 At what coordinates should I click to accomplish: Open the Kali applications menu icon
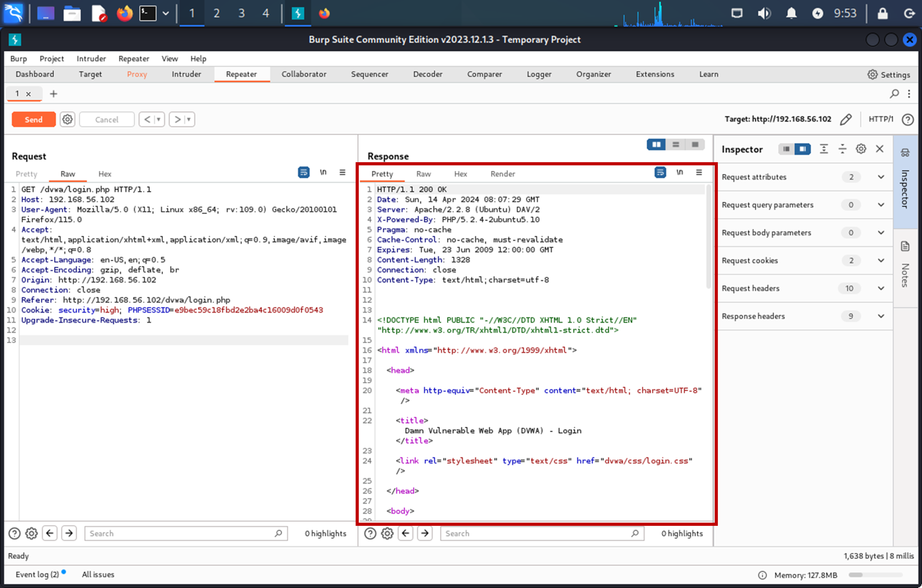click(x=14, y=13)
